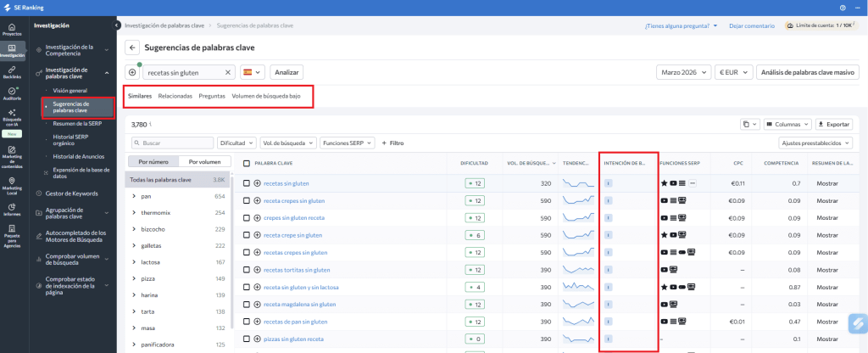
Task: Open the Marzo 2026 date dropdown
Action: tap(684, 73)
